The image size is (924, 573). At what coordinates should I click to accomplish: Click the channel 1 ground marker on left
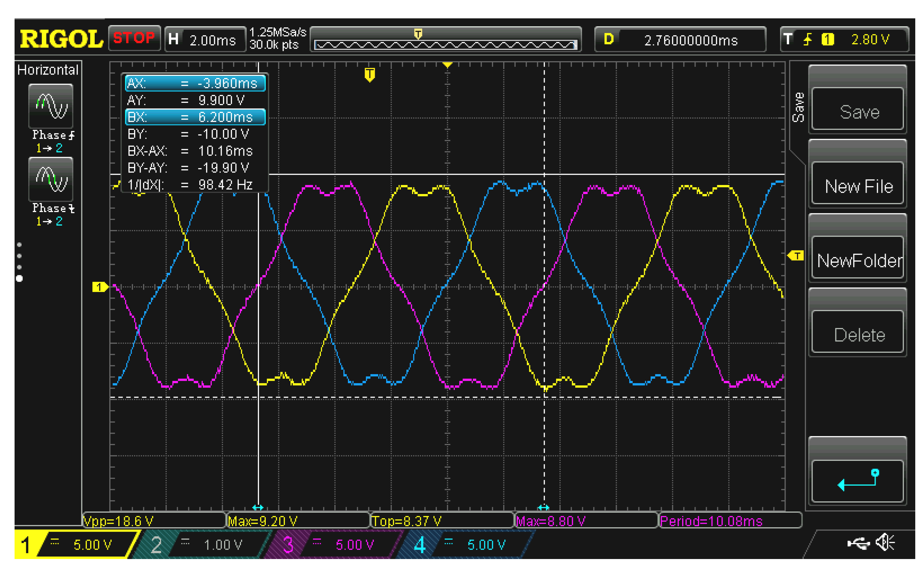coord(99,287)
